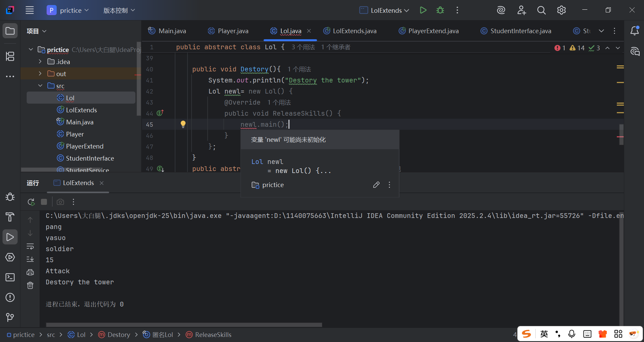
Task: Toggle the Project tool window folder icon
Action: 10,31
